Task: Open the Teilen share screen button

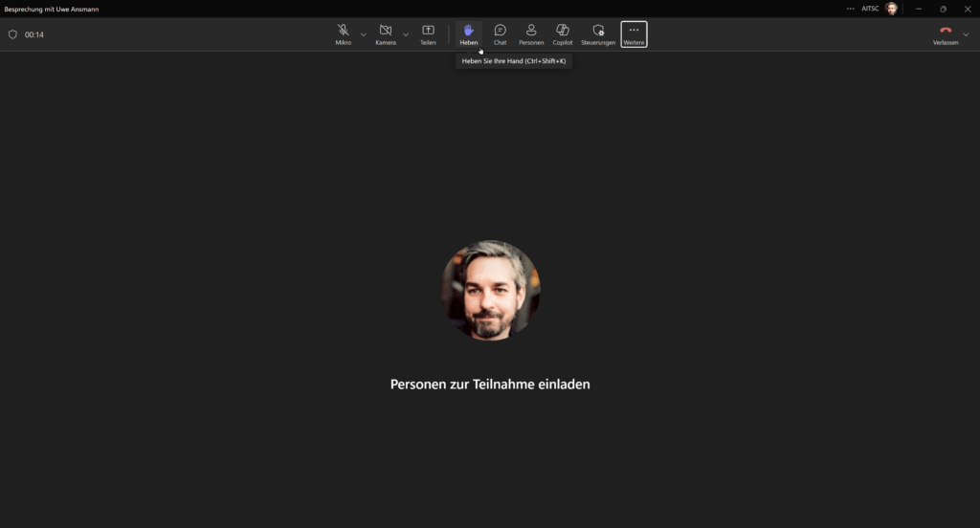Action: point(428,34)
